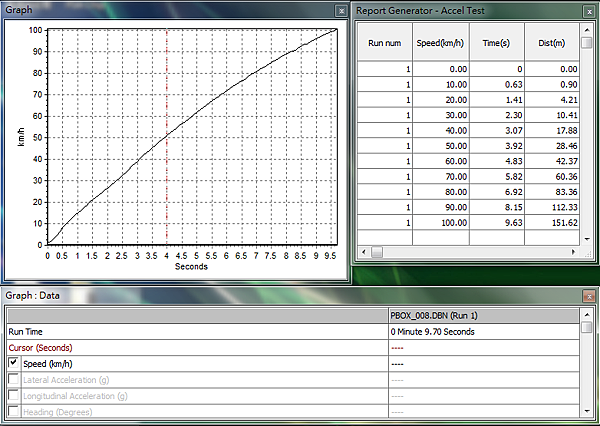Select the Time(s) column header
The height and width of the screenshot is (426, 600).
(497, 42)
